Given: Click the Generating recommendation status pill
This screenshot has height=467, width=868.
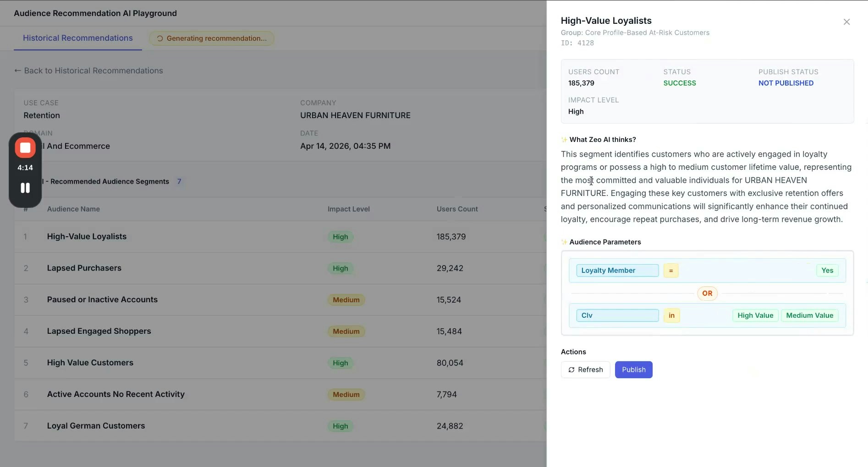Looking at the screenshot, I should 212,38.
